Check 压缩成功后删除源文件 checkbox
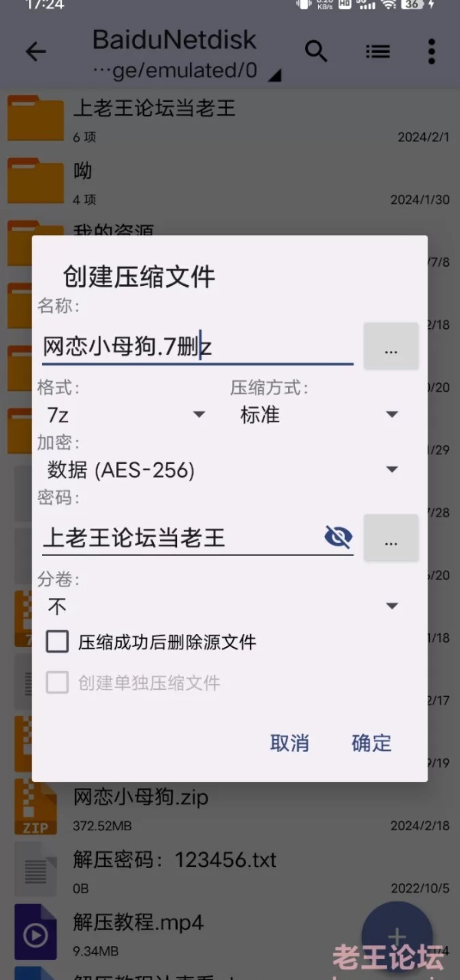The width and height of the screenshot is (460, 980). (x=57, y=642)
